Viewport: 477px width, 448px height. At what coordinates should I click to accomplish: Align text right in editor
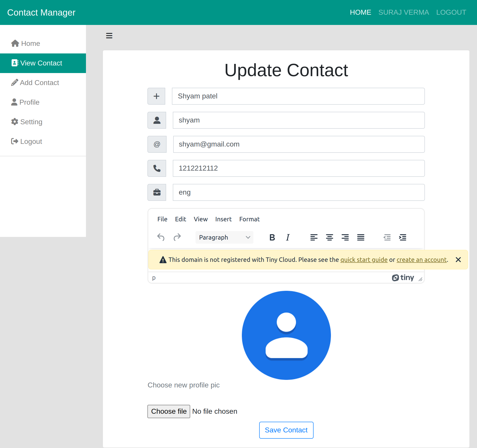[345, 237]
